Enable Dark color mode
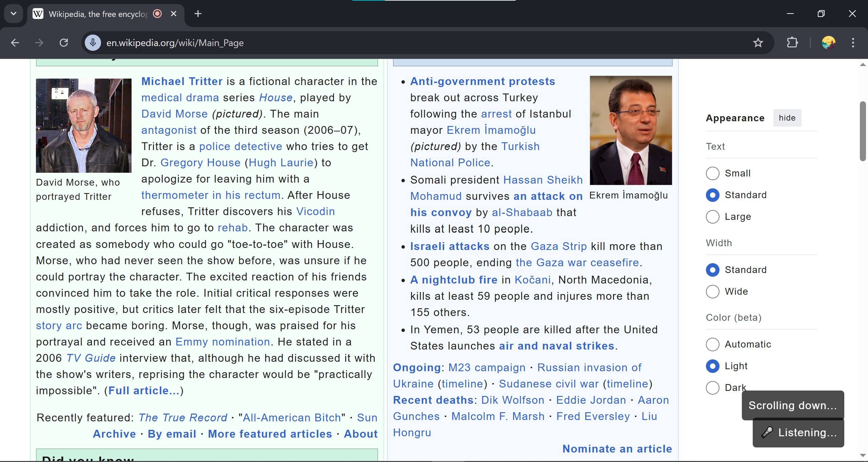Screen dimensions: 868x462 point(712,388)
